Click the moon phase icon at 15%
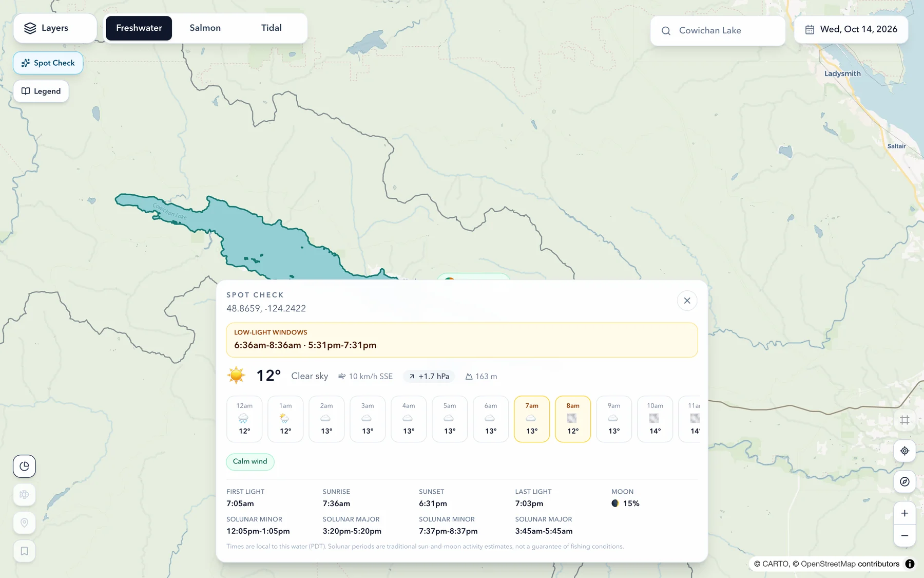This screenshot has width=924, height=578. pos(615,504)
